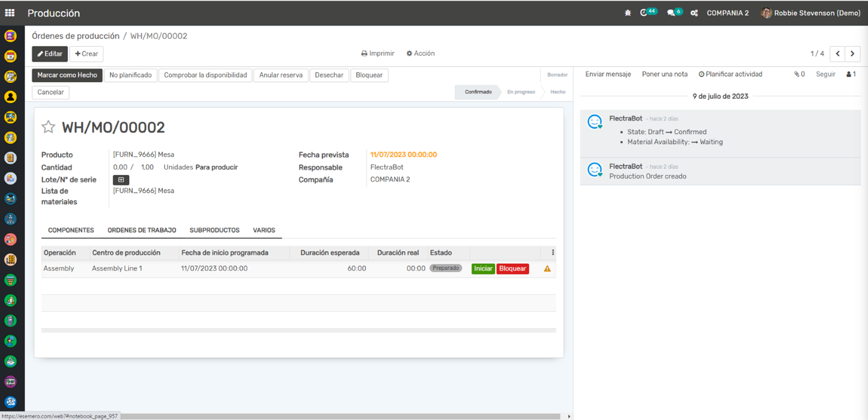868x420 pixels.
Task: Click the Marcar como Hecho button
Action: [67, 75]
